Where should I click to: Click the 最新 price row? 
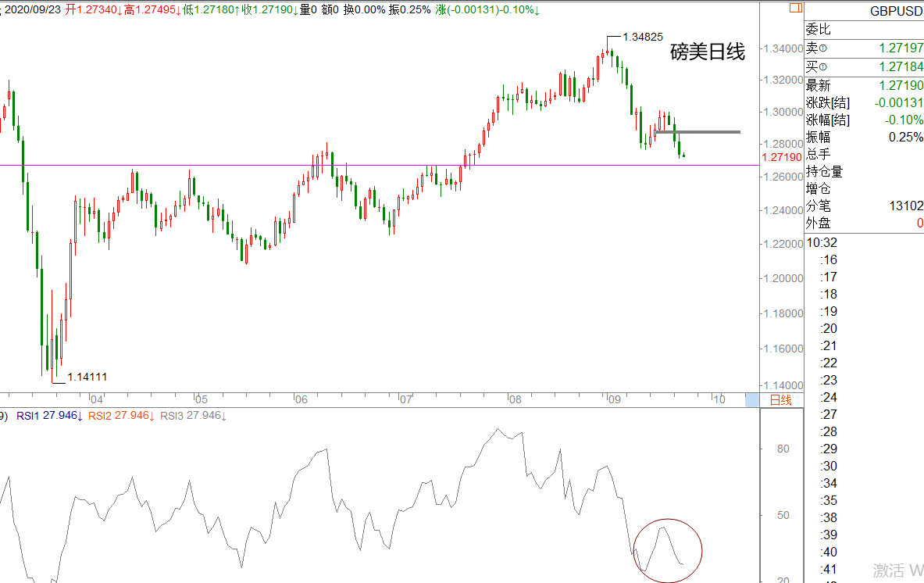click(864, 85)
